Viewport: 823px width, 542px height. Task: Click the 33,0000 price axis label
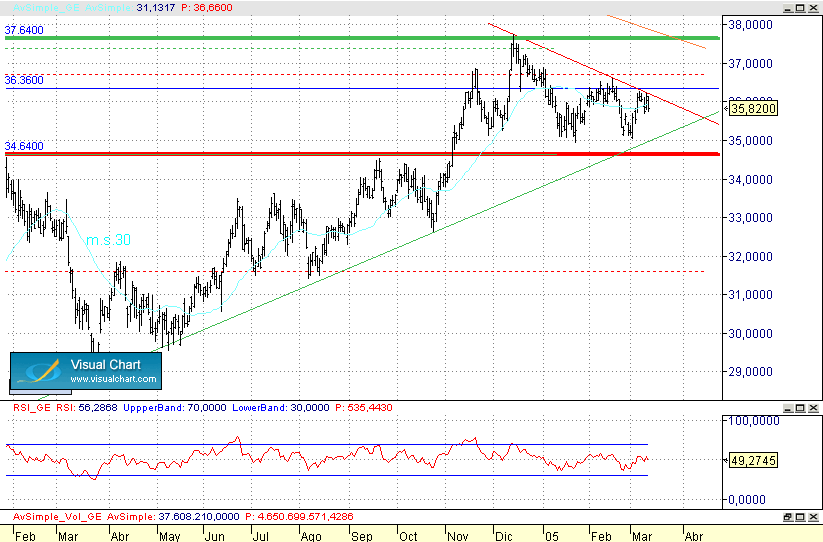click(x=751, y=218)
